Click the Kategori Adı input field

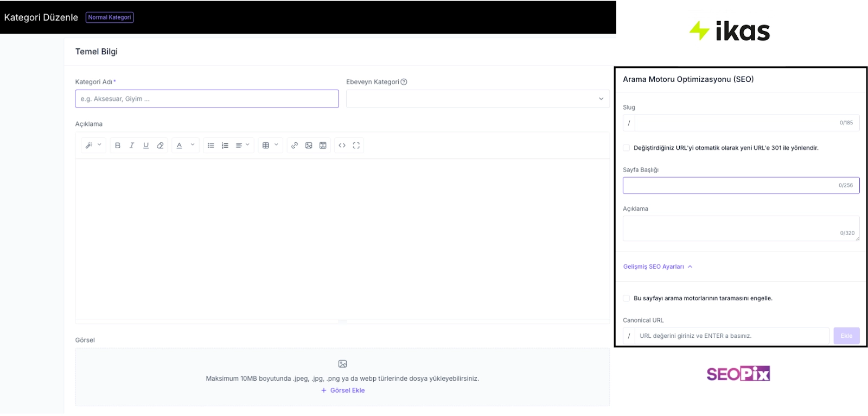point(207,99)
